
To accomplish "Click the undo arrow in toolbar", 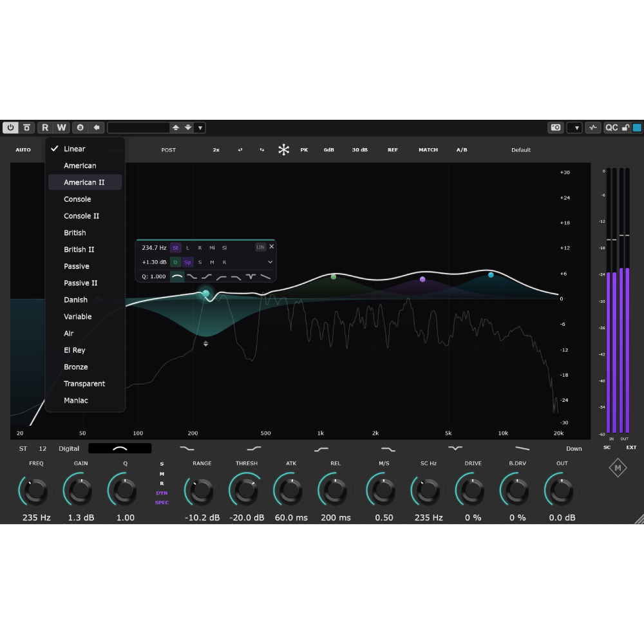I will [240, 150].
